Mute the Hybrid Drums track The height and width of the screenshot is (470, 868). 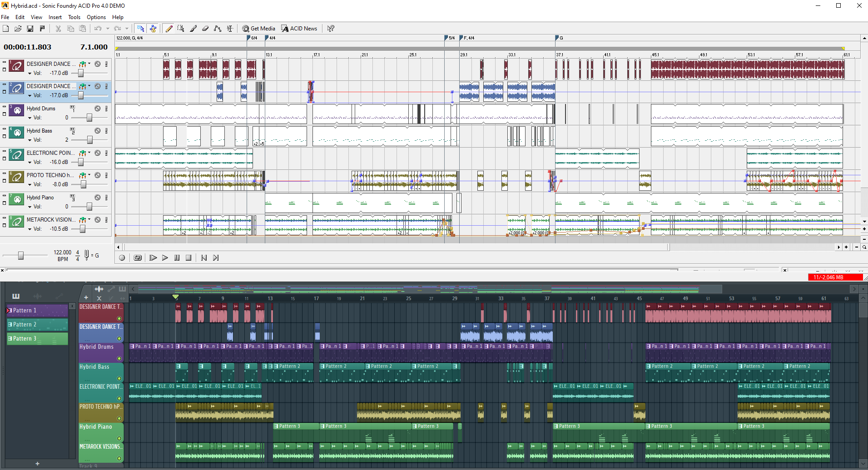(x=97, y=109)
